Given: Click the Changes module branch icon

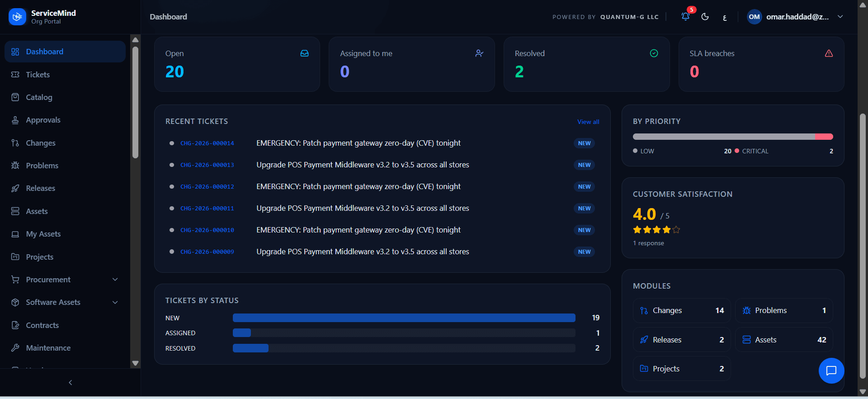Looking at the screenshot, I should [x=644, y=310].
